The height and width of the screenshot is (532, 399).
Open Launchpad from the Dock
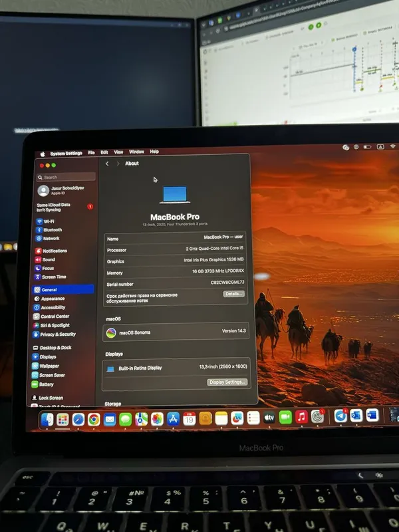click(x=63, y=420)
